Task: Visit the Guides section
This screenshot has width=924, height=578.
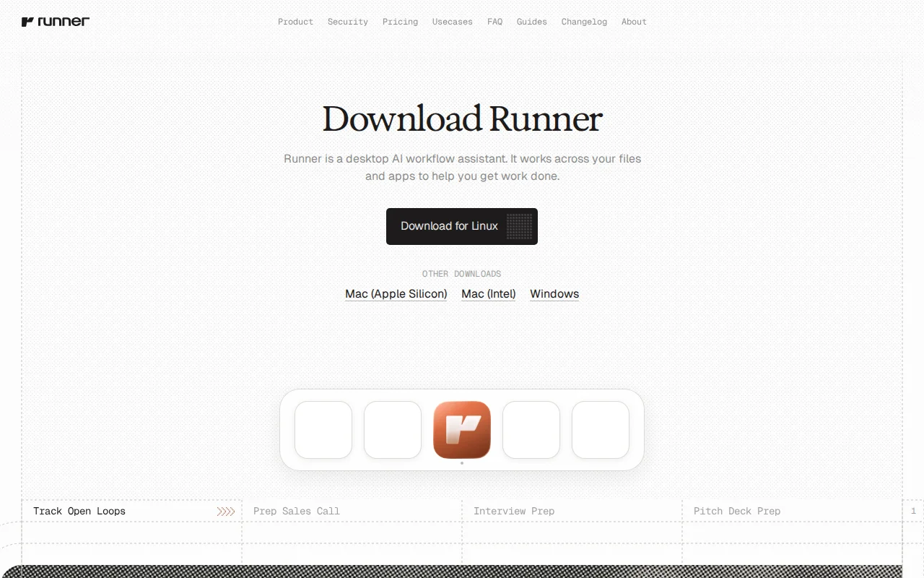Action: [532, 22]
